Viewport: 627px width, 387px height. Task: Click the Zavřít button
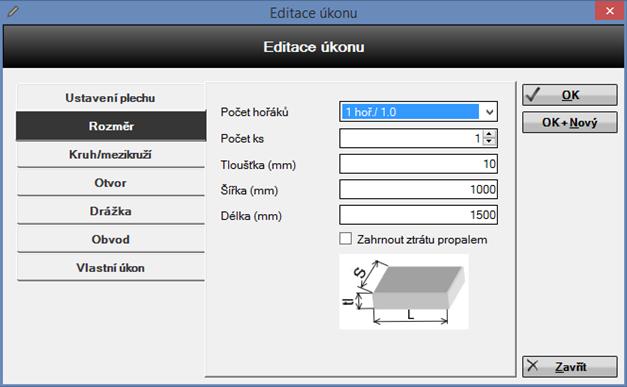point(569,367)
